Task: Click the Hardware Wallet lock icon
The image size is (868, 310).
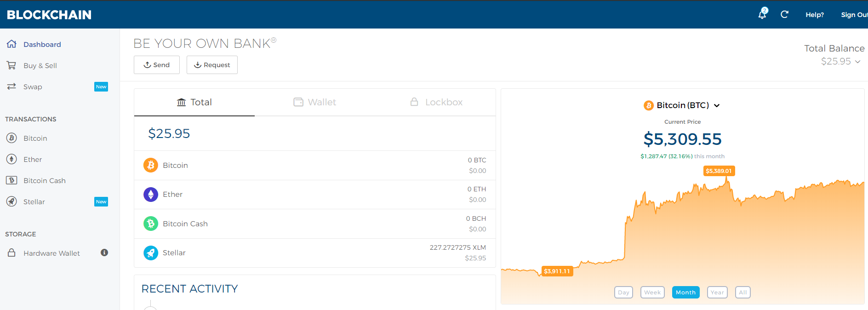Action: point(11,253)
